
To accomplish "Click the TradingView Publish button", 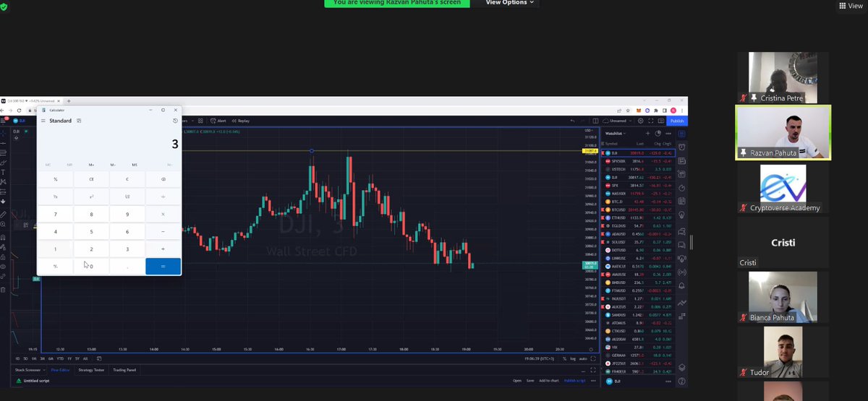I will point(676,121).
